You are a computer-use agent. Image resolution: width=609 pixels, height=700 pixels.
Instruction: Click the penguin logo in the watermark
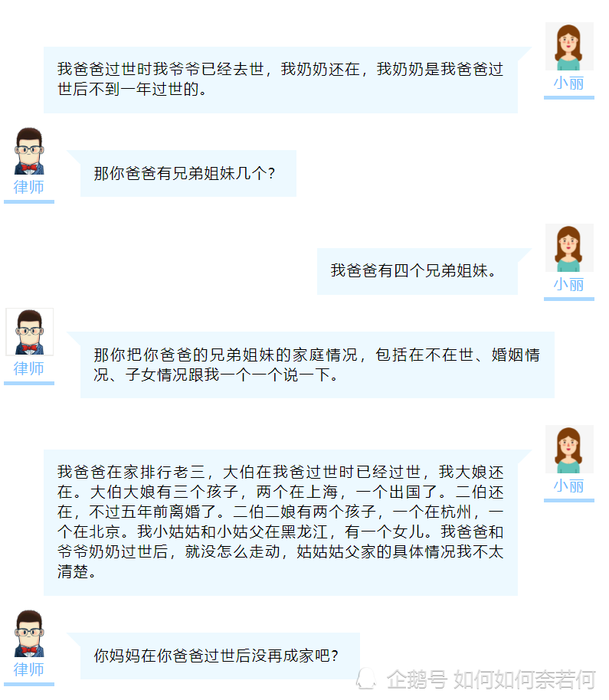click(x=366, y=679)
